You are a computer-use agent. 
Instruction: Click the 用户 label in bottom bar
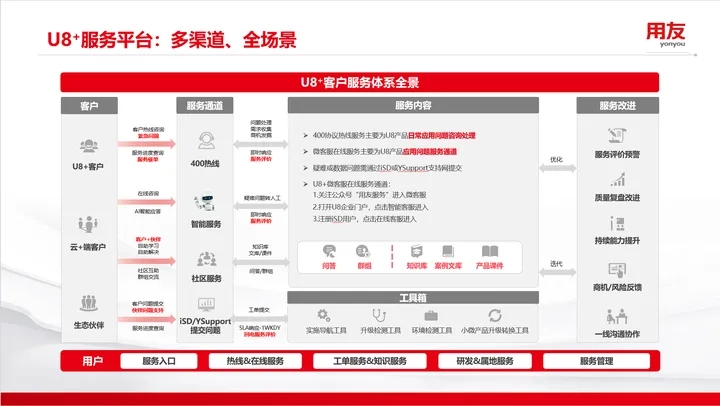(92, 361)
